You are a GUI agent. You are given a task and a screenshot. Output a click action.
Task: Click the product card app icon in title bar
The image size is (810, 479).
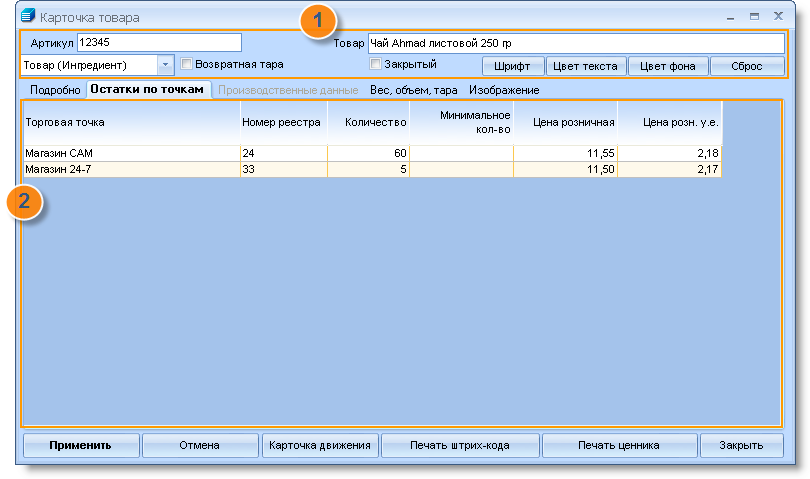tap(28, 16)
